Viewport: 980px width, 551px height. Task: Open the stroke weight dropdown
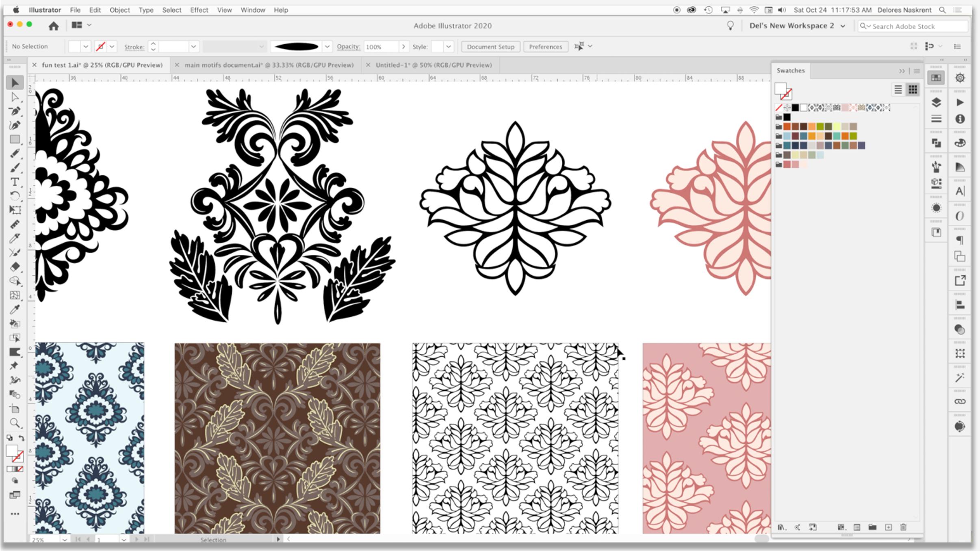pos(194,47)
